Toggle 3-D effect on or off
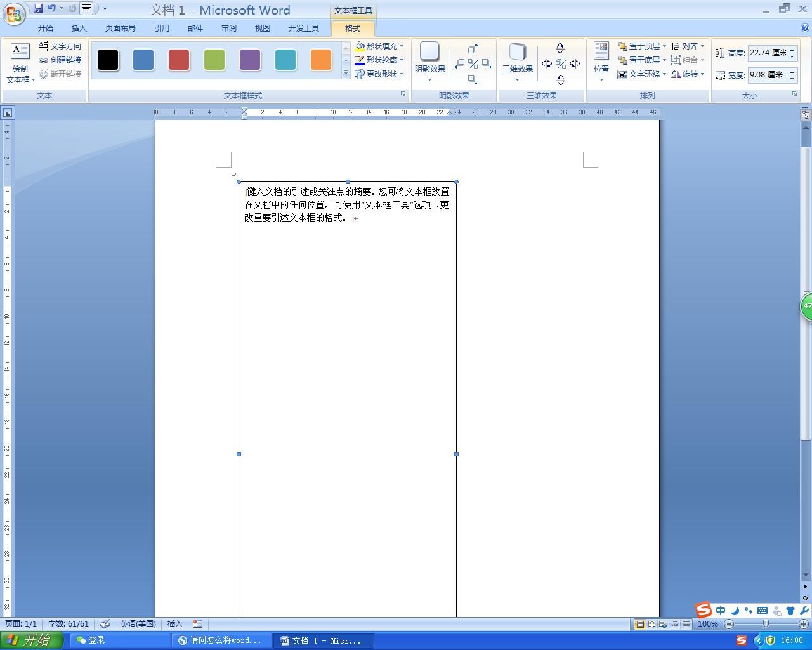Screen dimensions: 812x650 click(561, 63)
